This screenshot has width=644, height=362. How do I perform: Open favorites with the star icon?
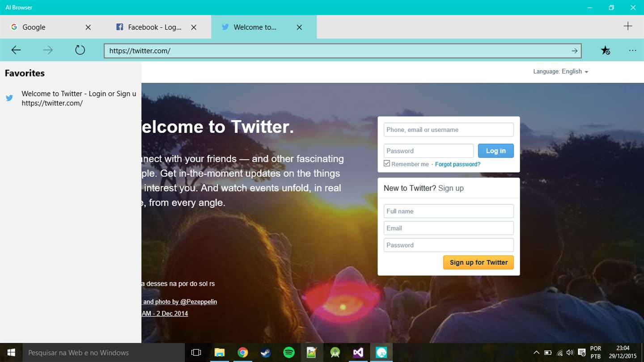(x=605, y=51)
